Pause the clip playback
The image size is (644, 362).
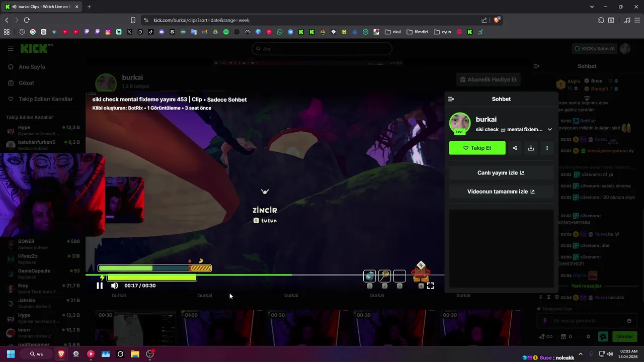point(100,286)
